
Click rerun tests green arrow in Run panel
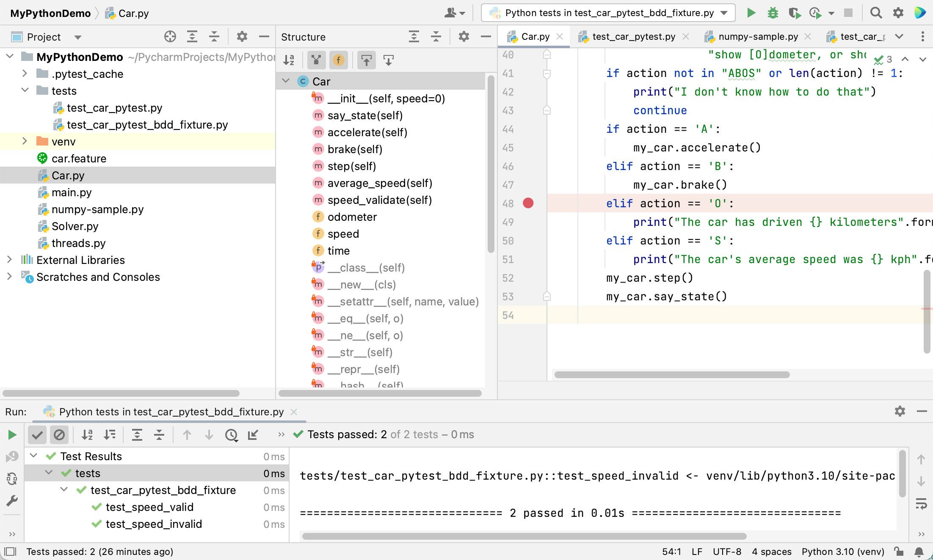pyautogui.click(x=12, y=435)
